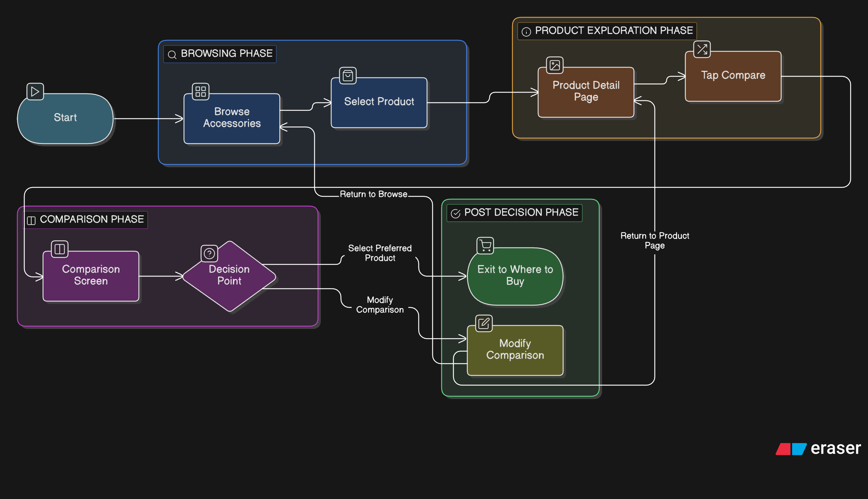Select the Tap Compare node
The height and width of the screenshot is (499, 868).
tap(733, 76)
